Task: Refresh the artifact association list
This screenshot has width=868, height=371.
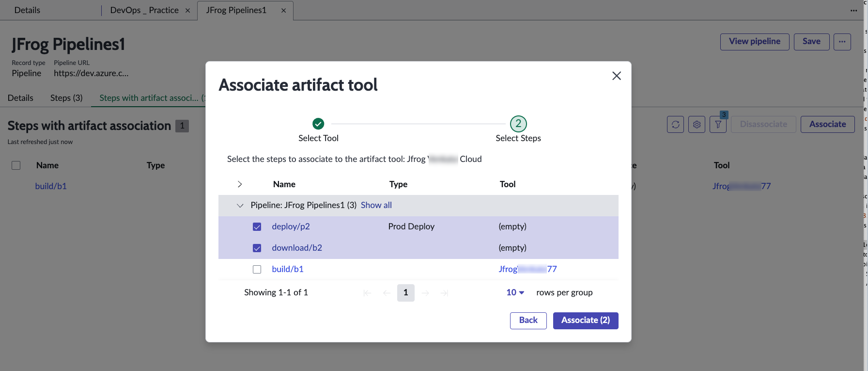Action: (x=675, y=125)
